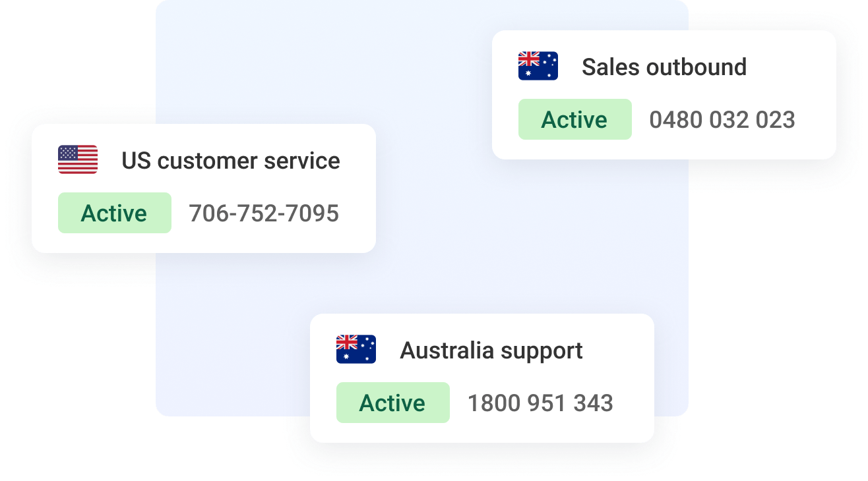Select the Active badge on Sales outbound
The height and width of the screenshot is (481, 868).
click(x=575, y=119)
